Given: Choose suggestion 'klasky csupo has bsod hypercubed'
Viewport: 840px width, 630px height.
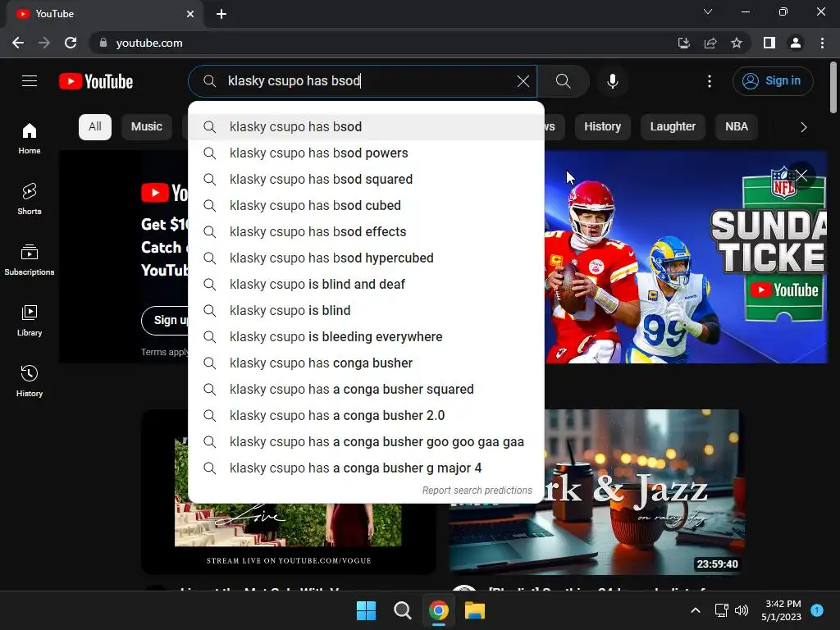Looking at the screenshot, I should click(367, 258).
